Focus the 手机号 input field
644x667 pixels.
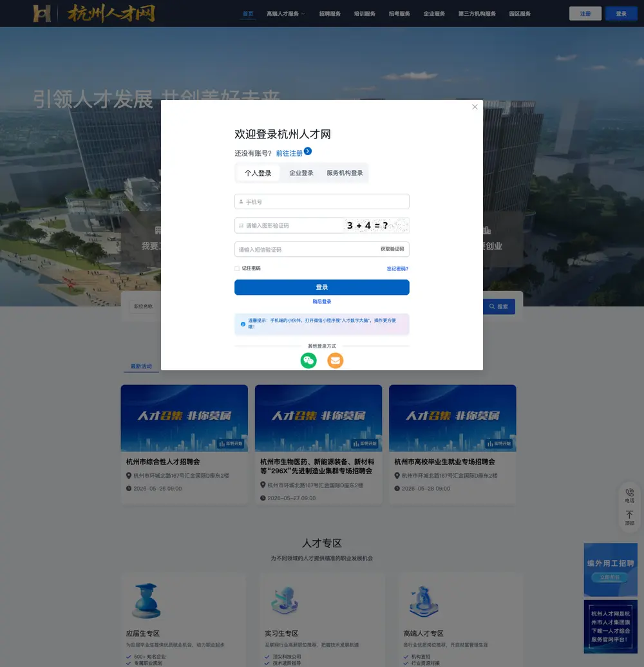[x=321, y=202]
